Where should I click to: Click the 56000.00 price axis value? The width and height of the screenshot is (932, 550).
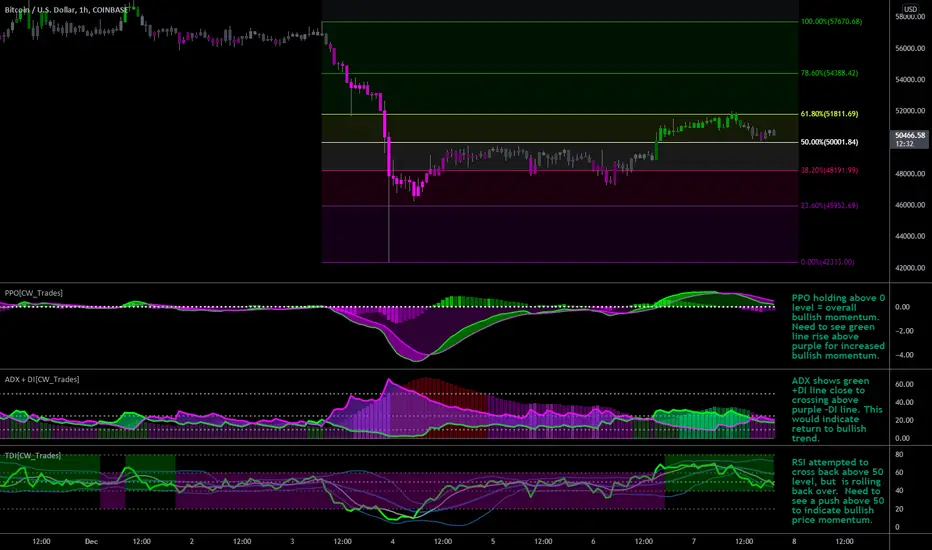(x=910, y=48)
